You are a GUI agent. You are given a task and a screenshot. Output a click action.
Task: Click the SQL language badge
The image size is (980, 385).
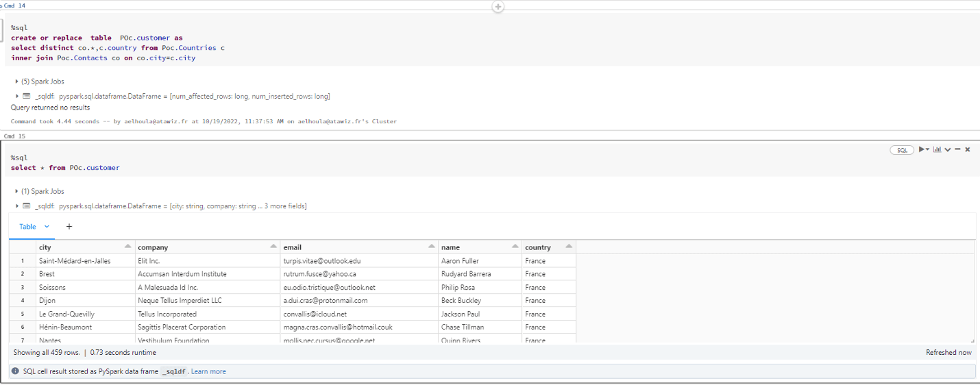tap(902, 150)
